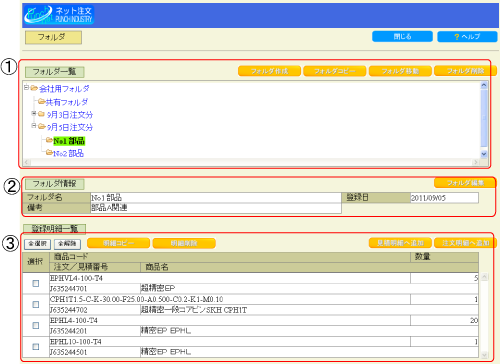Viewport: 500px width, 364px height.
Task: Click the 備考 field showing 部品A関連
Action: (216, 208)
